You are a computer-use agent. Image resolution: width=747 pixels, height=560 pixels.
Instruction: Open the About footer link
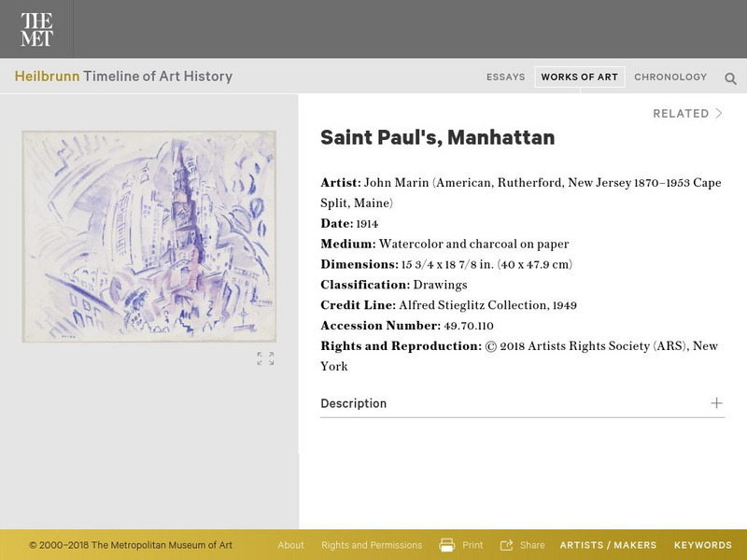point(290,545)
